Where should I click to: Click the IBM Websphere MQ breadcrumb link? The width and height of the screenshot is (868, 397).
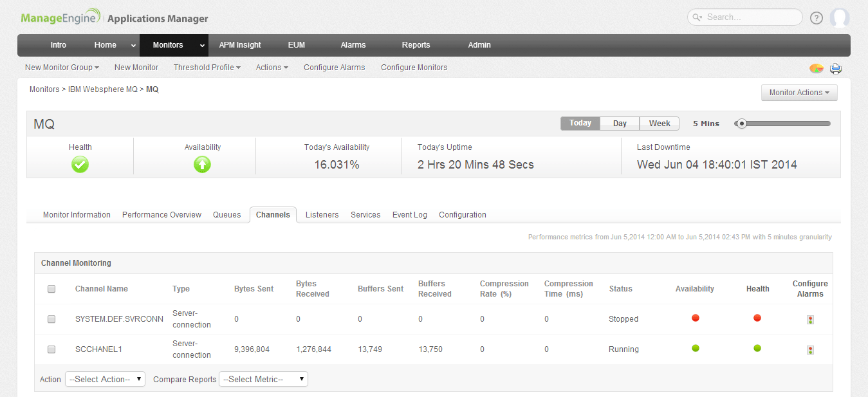pos(102,89)
